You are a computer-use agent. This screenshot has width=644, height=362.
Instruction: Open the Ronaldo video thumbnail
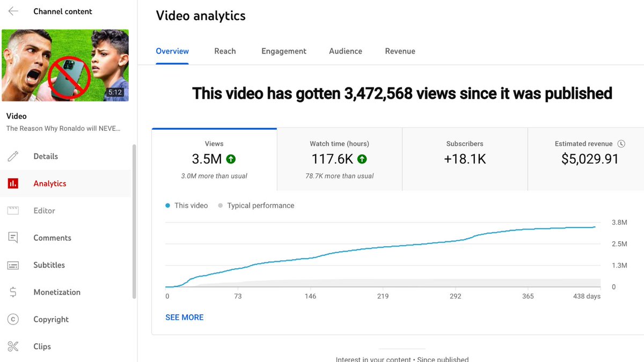tap(65, 65)
